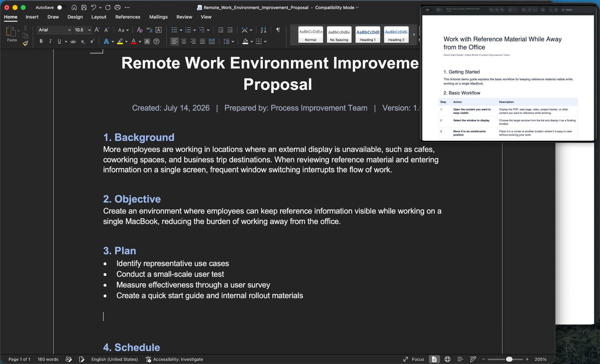This screenshot has height=364, width=600.
Task: Toggle the AutoSave switch
Action: click(x=62, y=7)
